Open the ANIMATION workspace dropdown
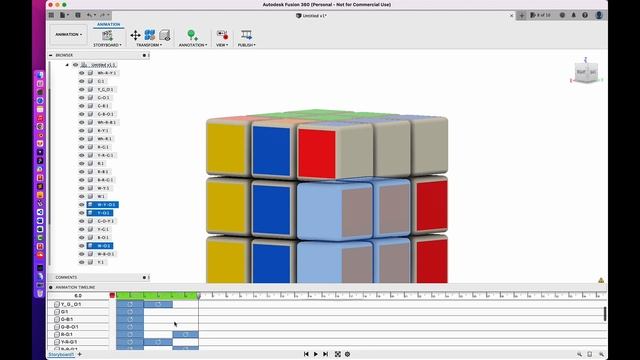The image size is (640, 360). 68,34
